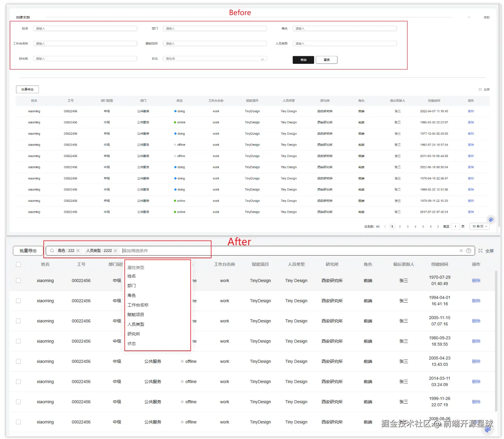This screenshot has width=504, height=439.
Task: Click 批量导出 button in Before panel
Action: coord(27,90)
